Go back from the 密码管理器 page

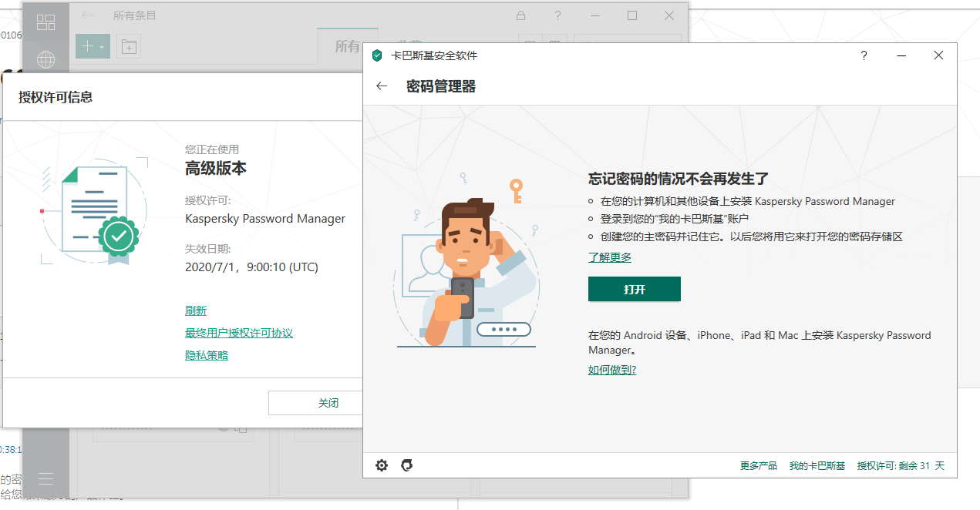pyautogui.click(x=382, y=86)
